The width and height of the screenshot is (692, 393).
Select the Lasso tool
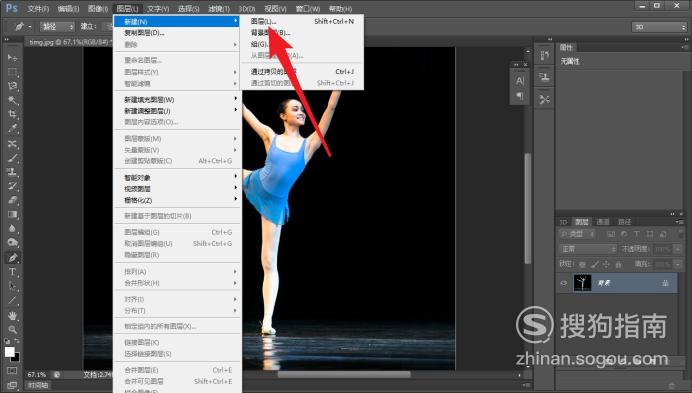(x=12, y=86)
